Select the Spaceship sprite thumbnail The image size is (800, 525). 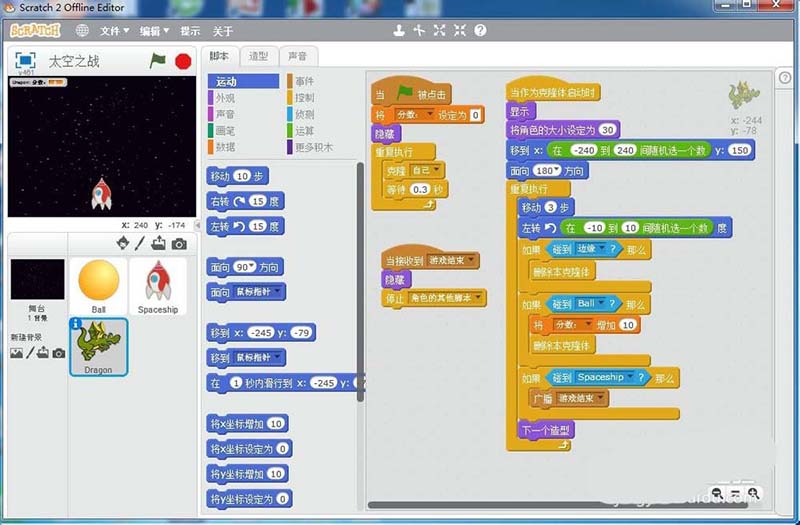158,286
